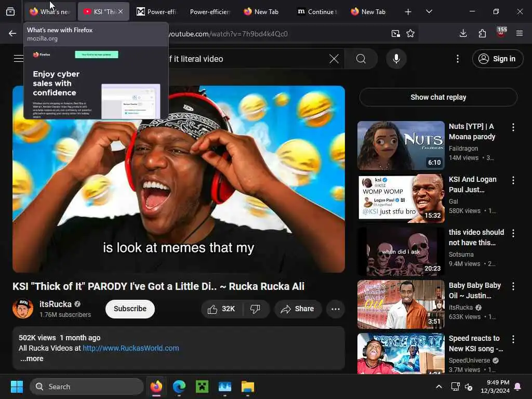Screen dimensions: 532x399
Task: Open options for KSI And Logan Paul video
Action: 513,180
